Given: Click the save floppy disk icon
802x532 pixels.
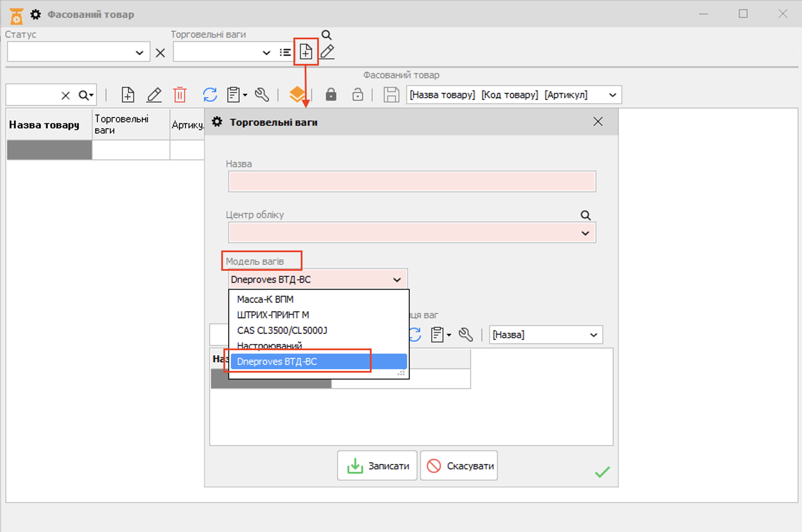Looking at the screenshot, I should pos(391,95).
